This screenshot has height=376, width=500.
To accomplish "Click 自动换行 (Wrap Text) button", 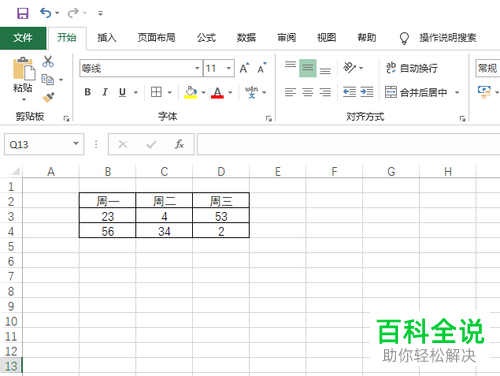I will point(412,68).
